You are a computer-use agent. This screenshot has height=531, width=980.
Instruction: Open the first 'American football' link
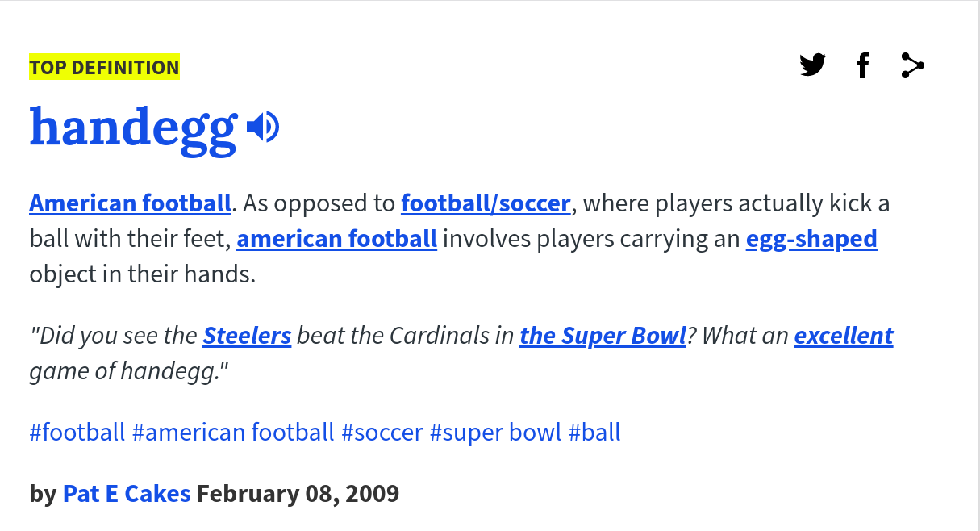(x=131, y=203)
